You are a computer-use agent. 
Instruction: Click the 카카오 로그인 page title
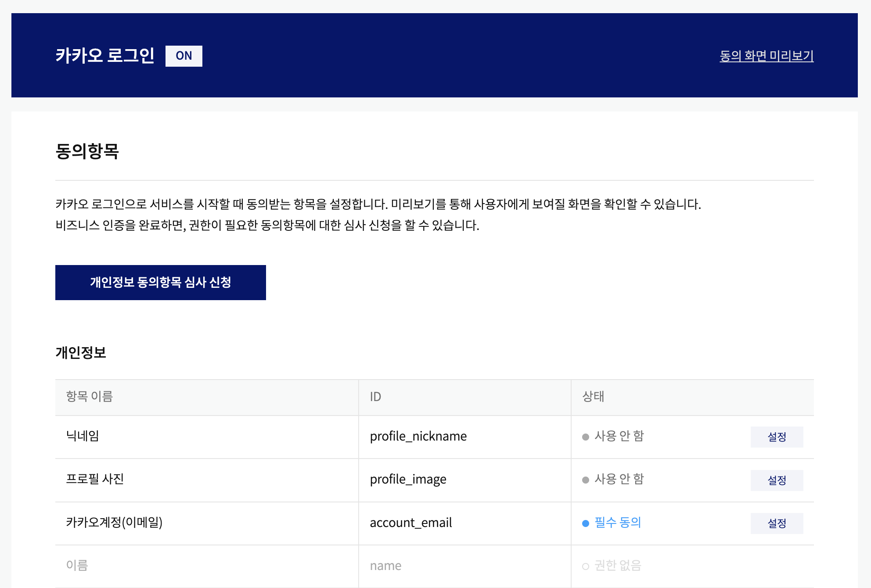(104, 56)
